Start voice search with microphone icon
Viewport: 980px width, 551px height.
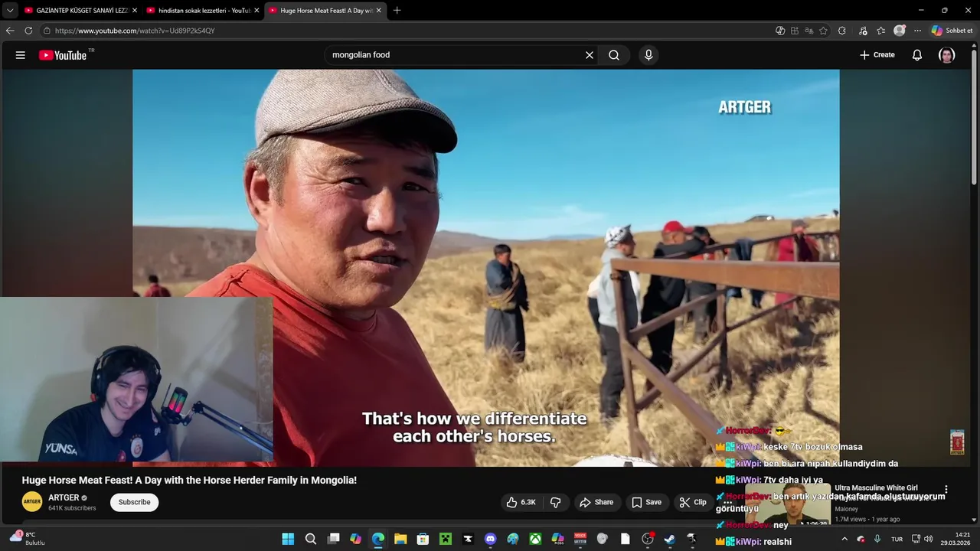648,55
